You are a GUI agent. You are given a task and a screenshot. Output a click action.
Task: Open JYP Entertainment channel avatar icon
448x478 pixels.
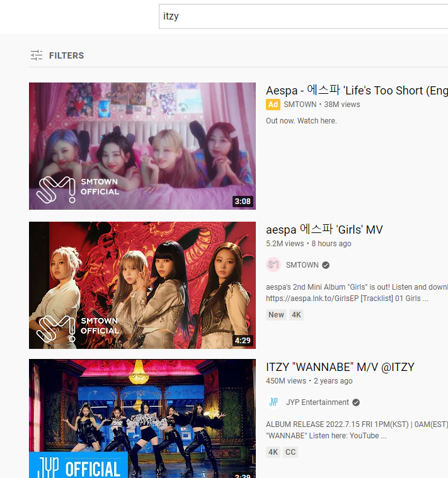point(273,402)
